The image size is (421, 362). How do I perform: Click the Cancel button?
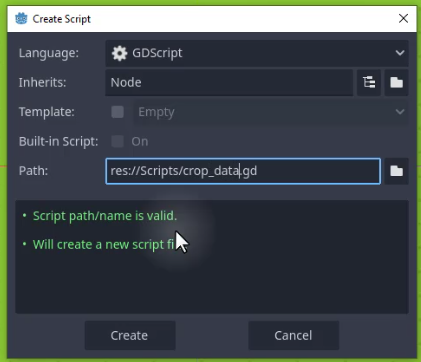tap(293, 335)
